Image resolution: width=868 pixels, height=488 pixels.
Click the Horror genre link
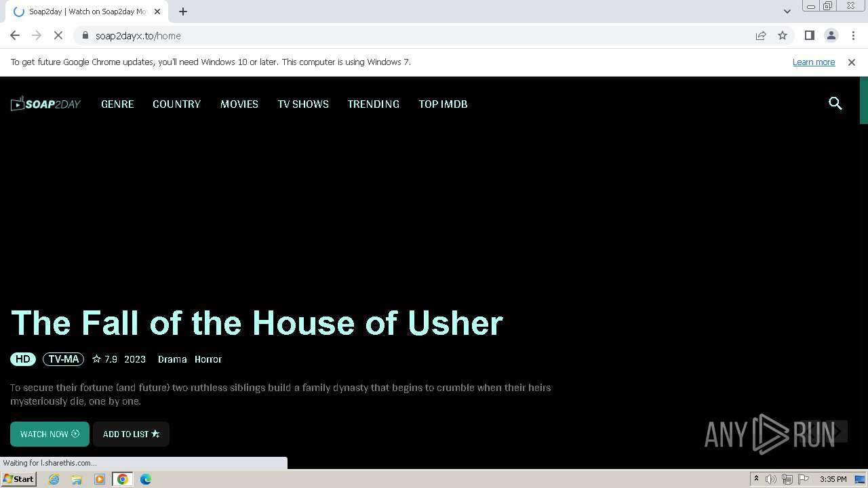[x=208, y=359]
